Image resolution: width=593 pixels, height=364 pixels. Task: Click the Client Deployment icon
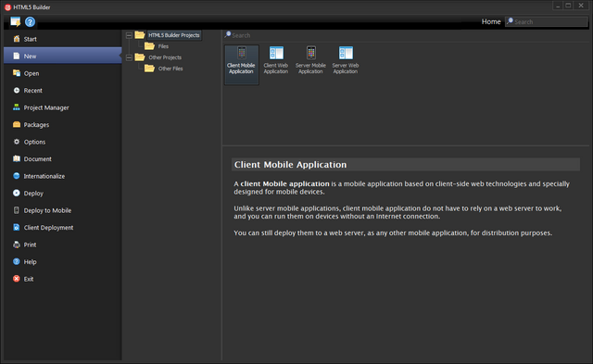17,227
